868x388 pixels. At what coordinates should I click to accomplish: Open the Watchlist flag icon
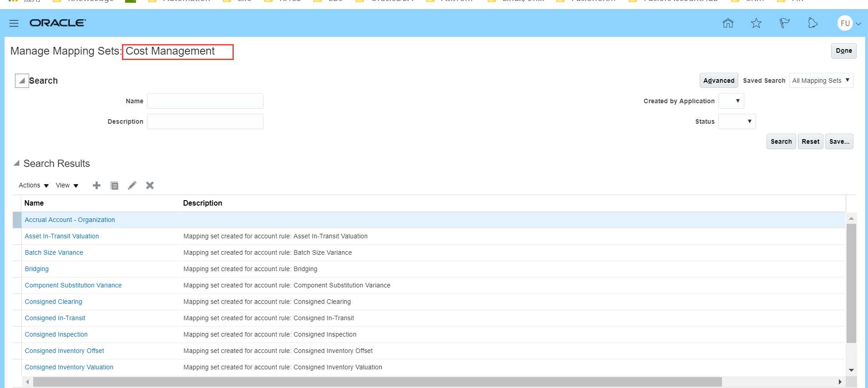[x=784, y=23]
